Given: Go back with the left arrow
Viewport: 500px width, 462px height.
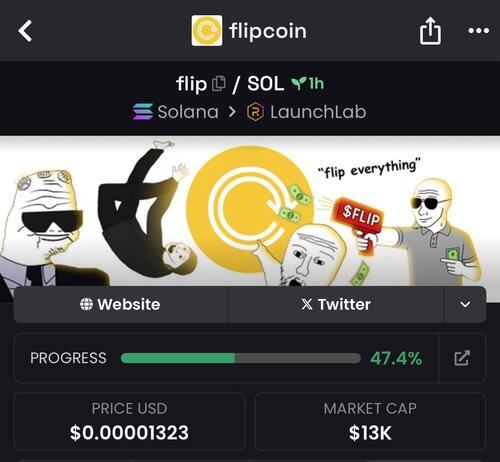Looking at the screenshot, I should pos(25,31).
